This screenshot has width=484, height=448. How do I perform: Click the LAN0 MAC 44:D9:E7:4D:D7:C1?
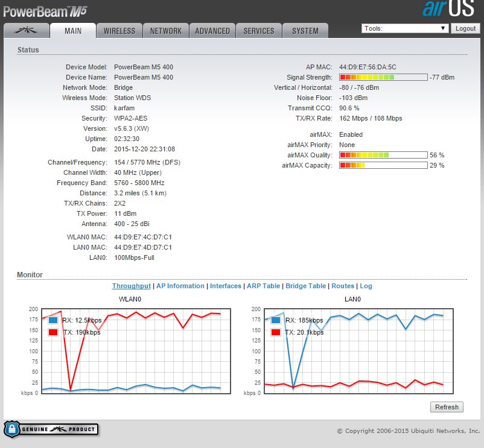click(x=143, y=247)
